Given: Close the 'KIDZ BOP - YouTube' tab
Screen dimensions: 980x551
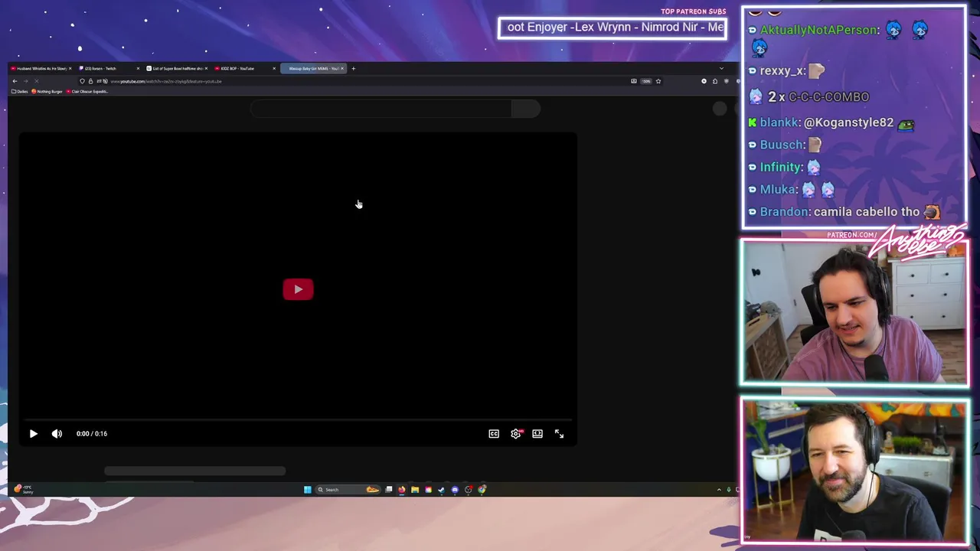Looking at the screenshot, I should point(274,69).
